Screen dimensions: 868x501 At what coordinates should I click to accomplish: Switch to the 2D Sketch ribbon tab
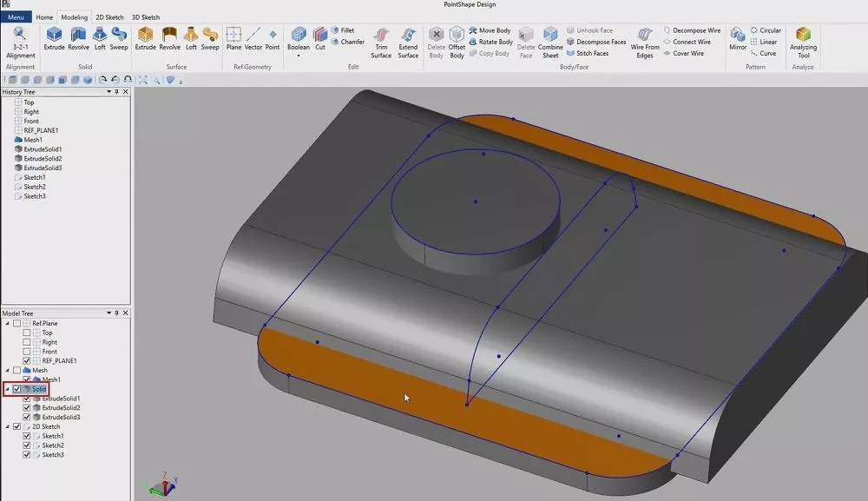(109, 17)
